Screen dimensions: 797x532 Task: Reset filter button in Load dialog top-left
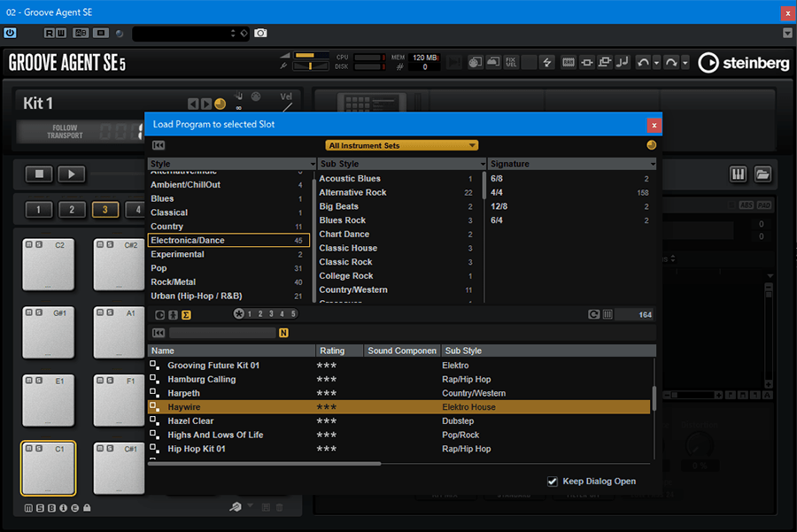159,145
